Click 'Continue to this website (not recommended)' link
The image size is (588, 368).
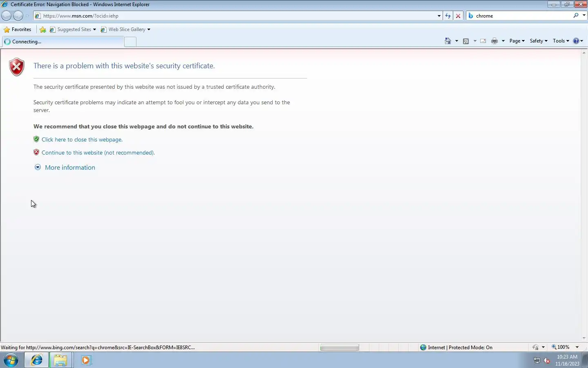click(x=98, y=153)
